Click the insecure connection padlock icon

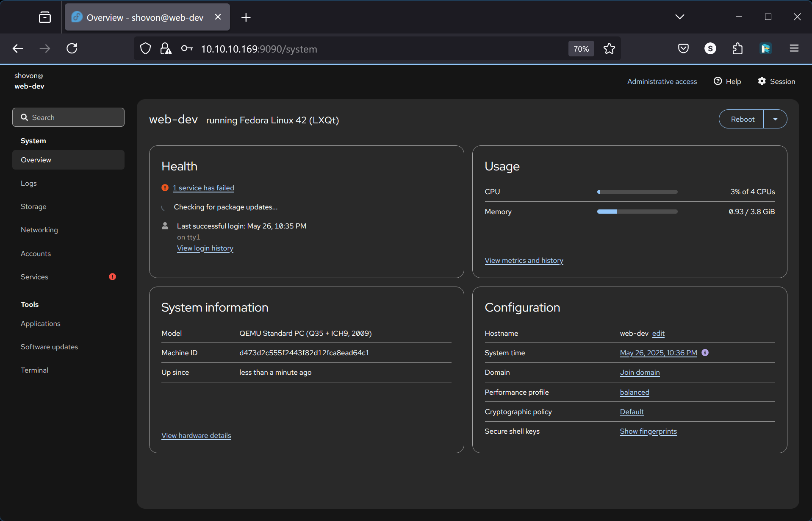click(166, 49)
